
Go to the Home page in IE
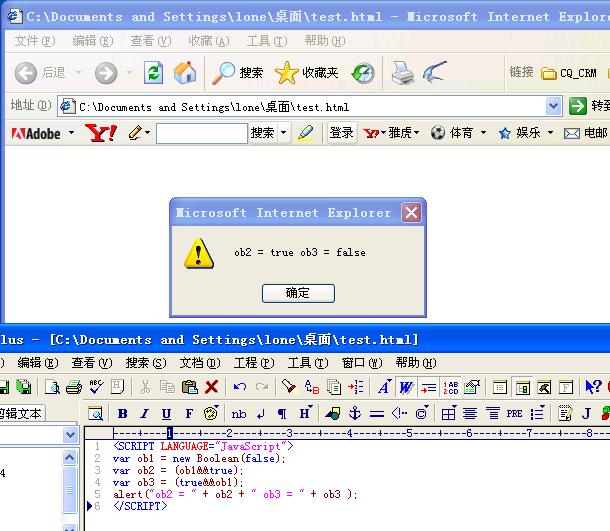[x=185, y=73]
